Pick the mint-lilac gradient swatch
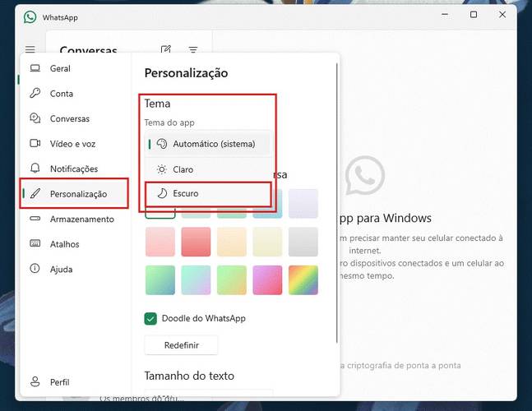Viewport: 532px width, 411px height. 196,280
